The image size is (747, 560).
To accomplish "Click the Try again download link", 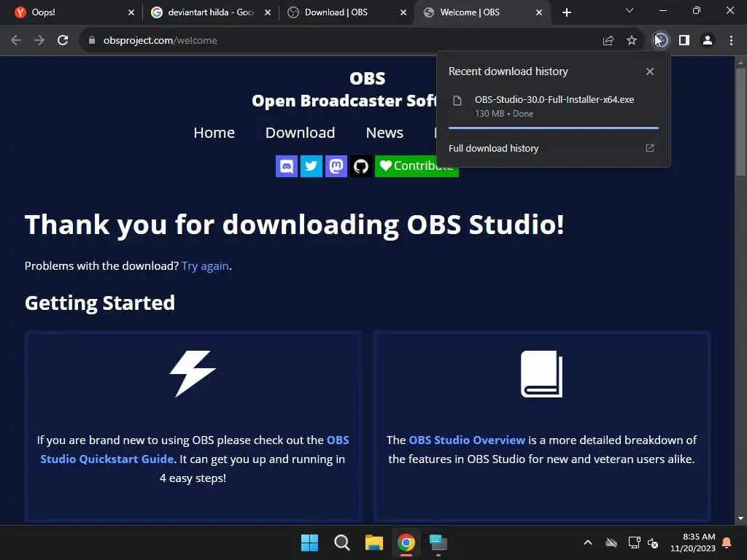I will point(205,265).
